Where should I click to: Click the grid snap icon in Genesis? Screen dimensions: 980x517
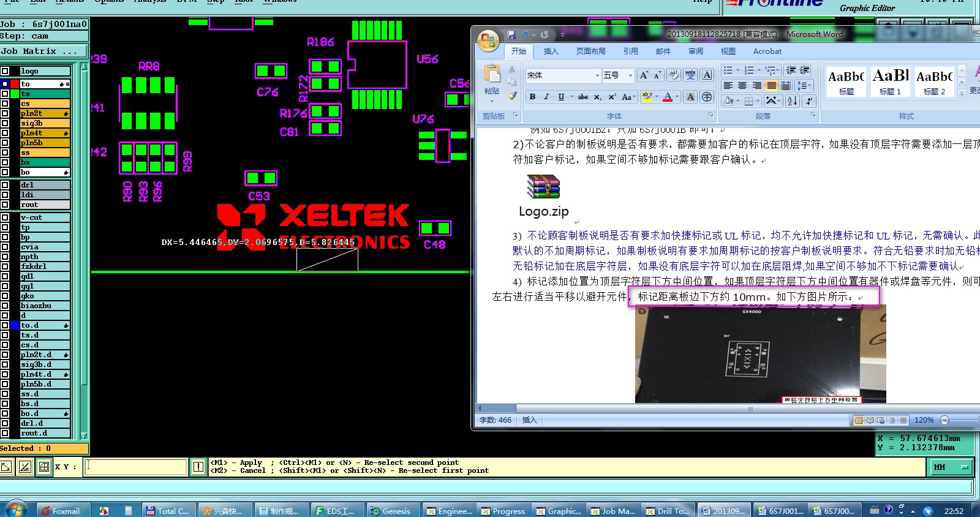click(x=43, y=467)
